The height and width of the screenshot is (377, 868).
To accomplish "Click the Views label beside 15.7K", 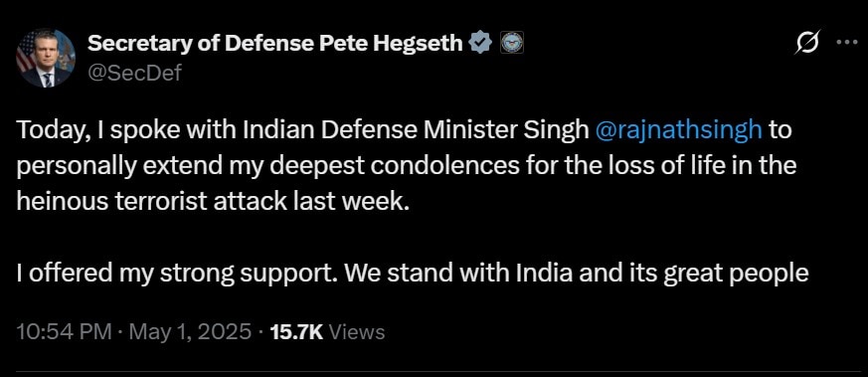I will click(357, 331).
